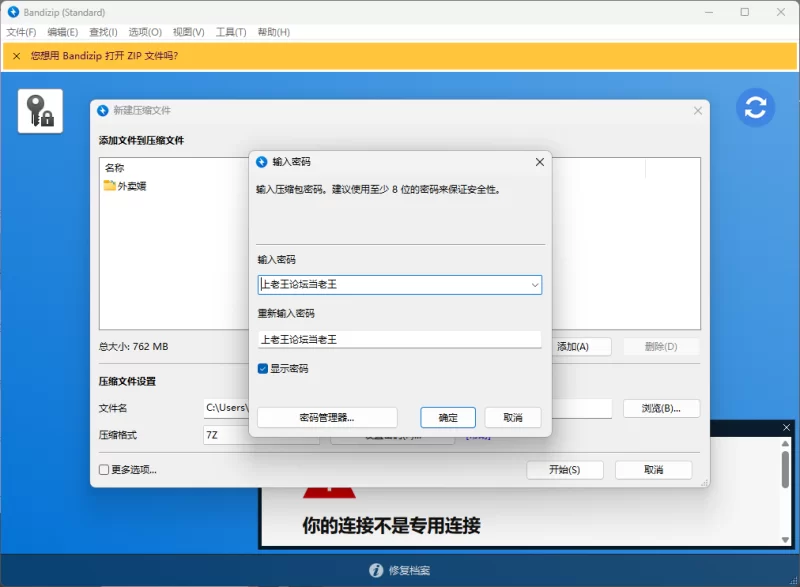The image size is (800, 587).
Task: Select the 外卖媛 folder name in list
Action: (132, 186)
